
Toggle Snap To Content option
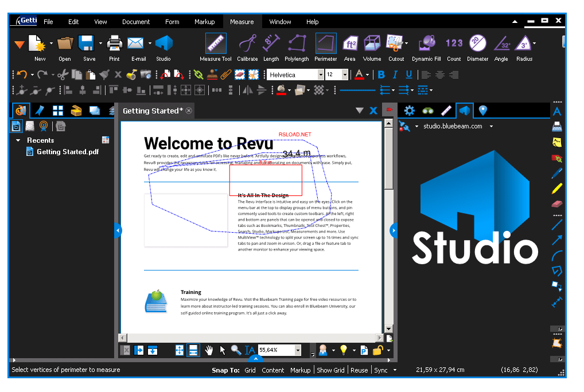pos(273,370)
